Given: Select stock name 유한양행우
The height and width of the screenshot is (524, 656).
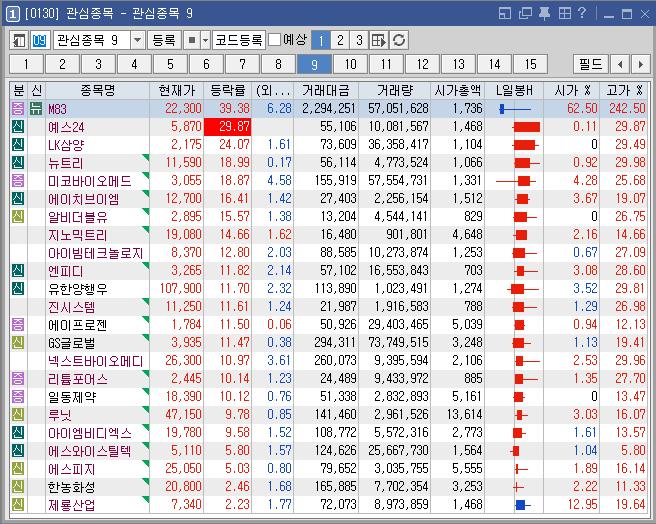Looking at the screenshot, I should click(x=78, y=289).
